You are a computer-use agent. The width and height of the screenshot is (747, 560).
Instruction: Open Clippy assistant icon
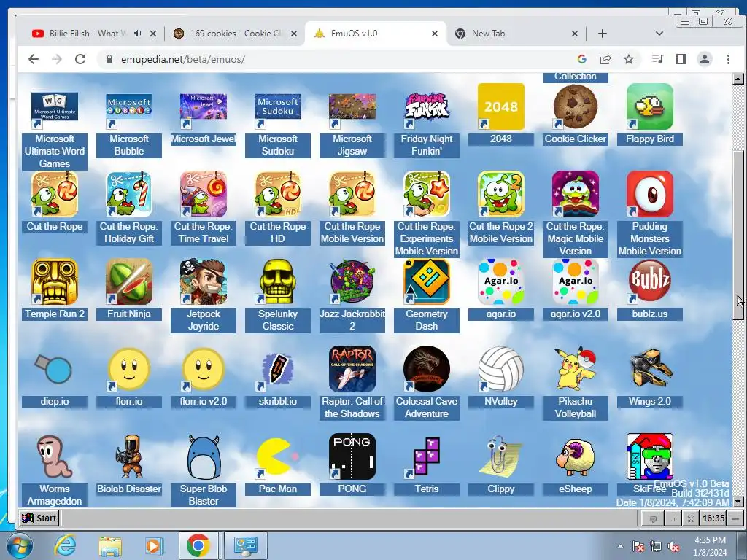[500, 457]
